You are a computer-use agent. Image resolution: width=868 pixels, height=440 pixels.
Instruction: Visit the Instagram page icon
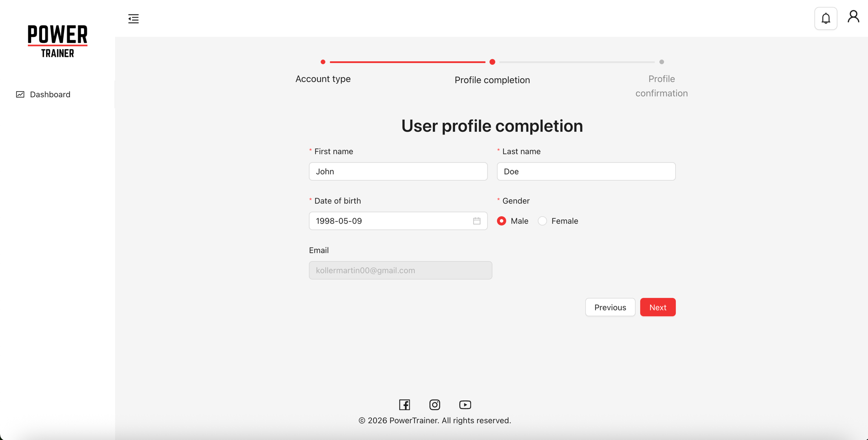click(x=434, y=404)
